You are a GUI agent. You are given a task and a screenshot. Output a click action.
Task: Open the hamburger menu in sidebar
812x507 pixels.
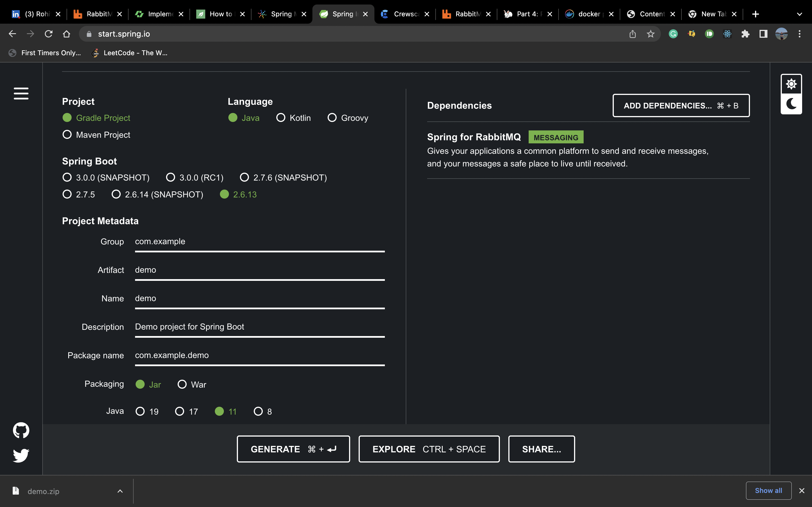point(21,93)
